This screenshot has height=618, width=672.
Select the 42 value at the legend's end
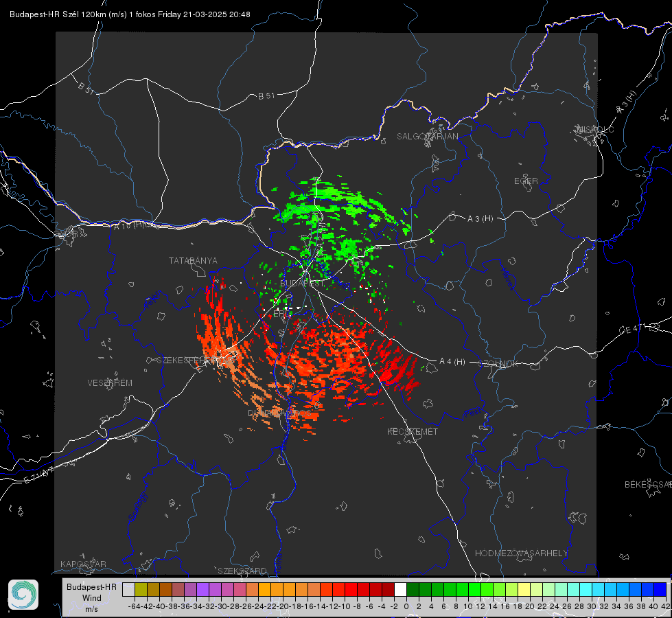(665, 606)
